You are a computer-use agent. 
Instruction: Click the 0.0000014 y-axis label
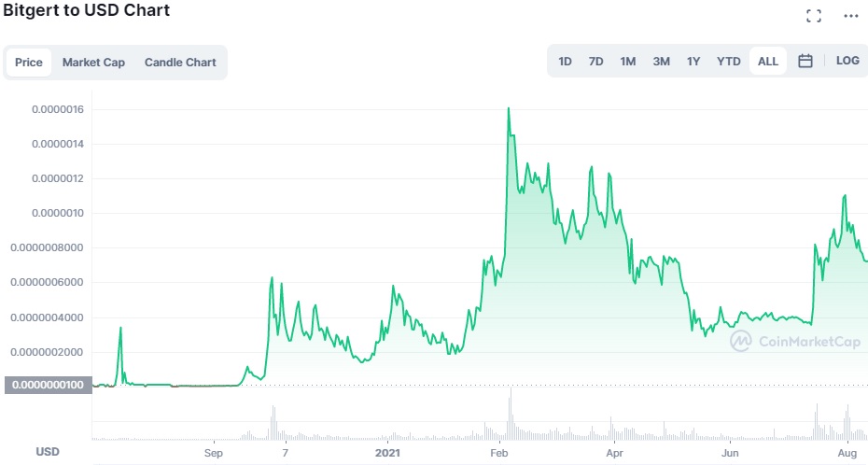(x=58, y=144)
